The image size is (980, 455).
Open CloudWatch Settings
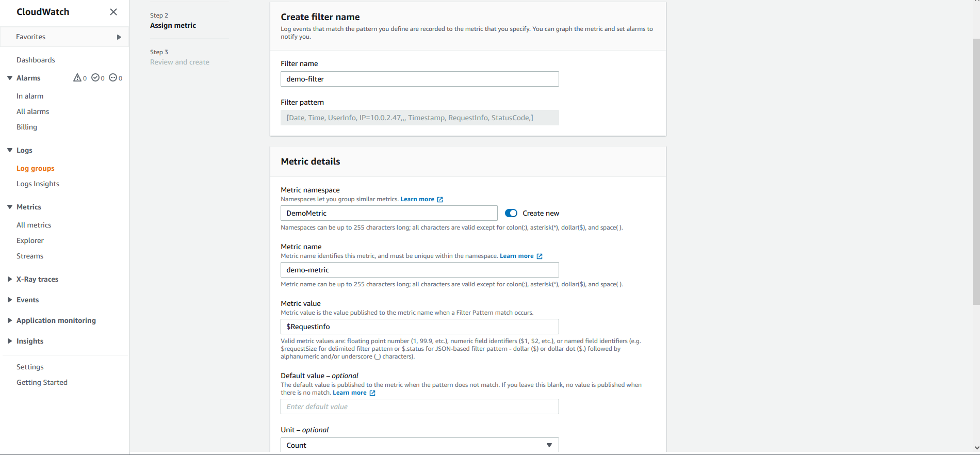tap(30, 367)
